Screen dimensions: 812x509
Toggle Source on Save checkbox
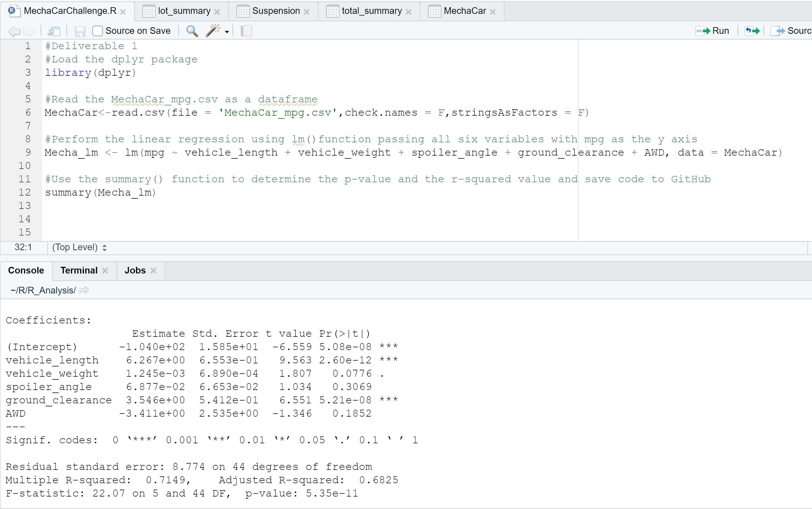97,31
